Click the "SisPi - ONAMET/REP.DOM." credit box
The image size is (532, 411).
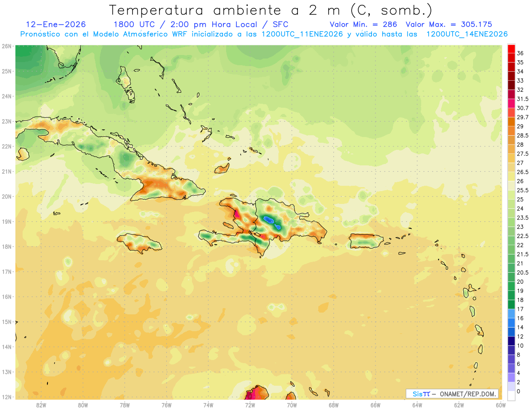(452, 394)
